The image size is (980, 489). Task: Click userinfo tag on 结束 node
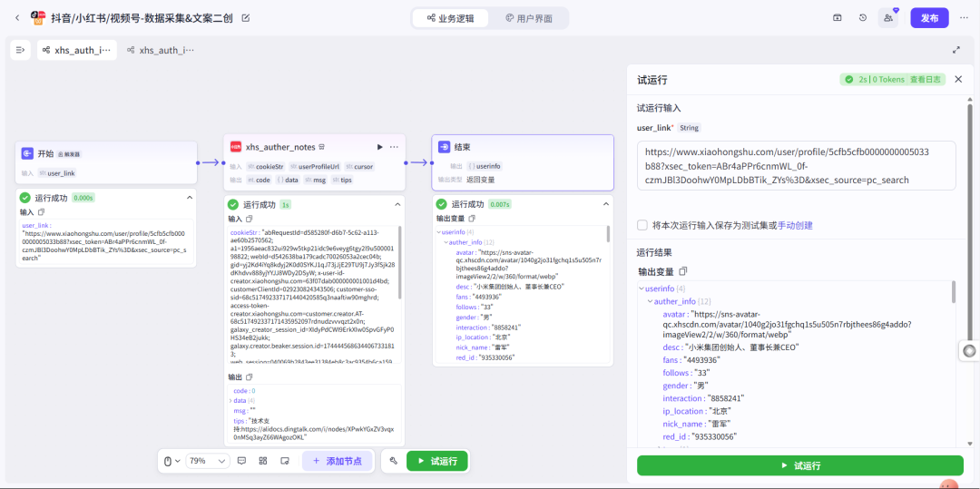(485, 167)
